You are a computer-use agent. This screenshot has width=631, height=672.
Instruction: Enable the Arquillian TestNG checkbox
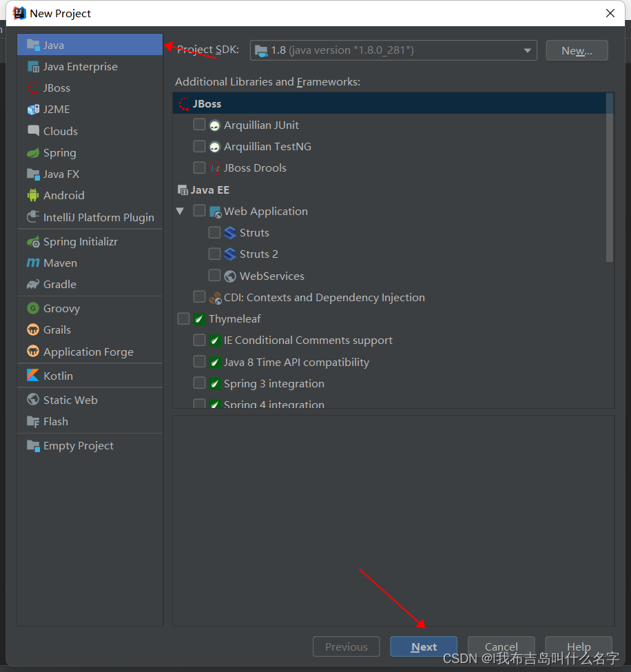click(x=199, y=146)
